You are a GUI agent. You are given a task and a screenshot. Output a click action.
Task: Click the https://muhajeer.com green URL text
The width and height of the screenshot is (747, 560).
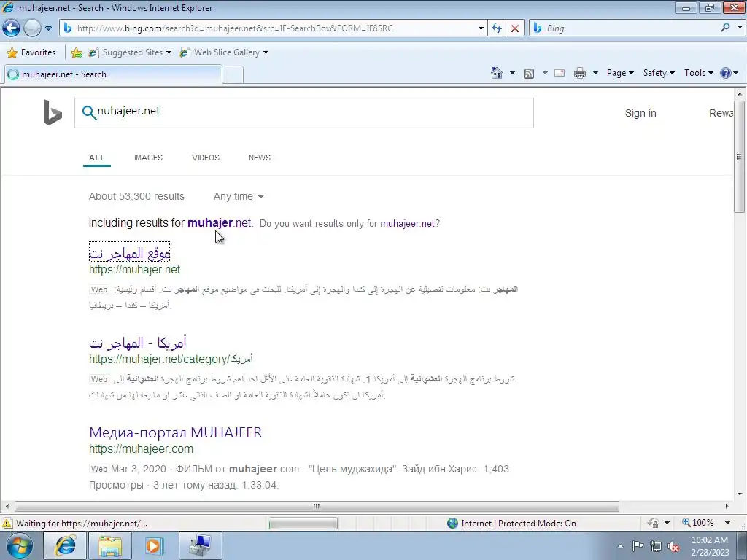[141, 448]
